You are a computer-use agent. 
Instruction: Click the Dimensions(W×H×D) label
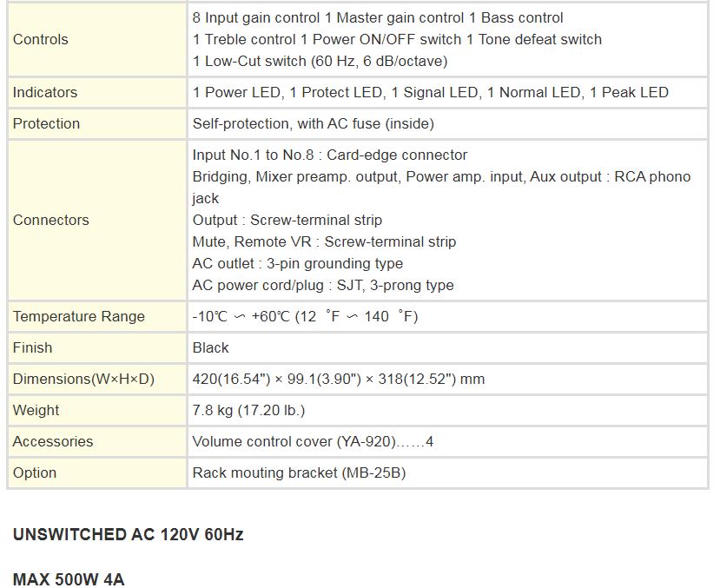click(83, 379)
